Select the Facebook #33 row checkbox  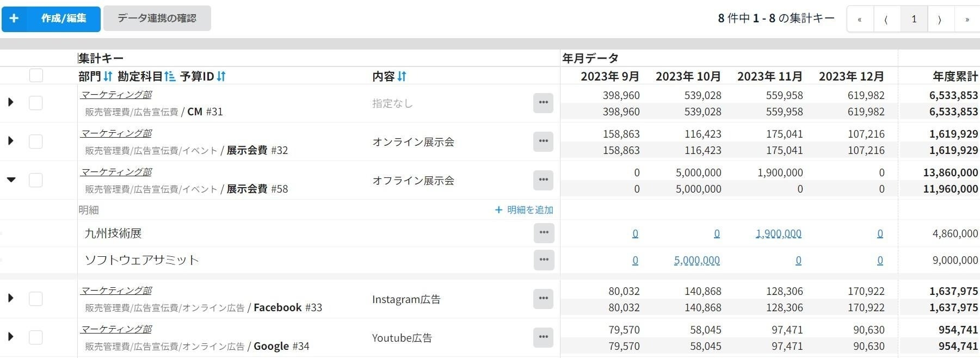(36, 299)
